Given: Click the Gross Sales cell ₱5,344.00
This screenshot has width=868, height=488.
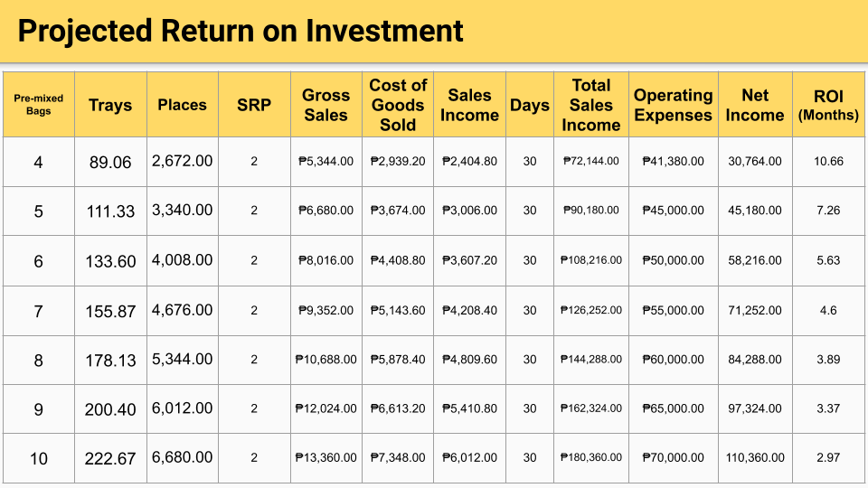Looking at the screenshot, I should click(x=326, y=162).
